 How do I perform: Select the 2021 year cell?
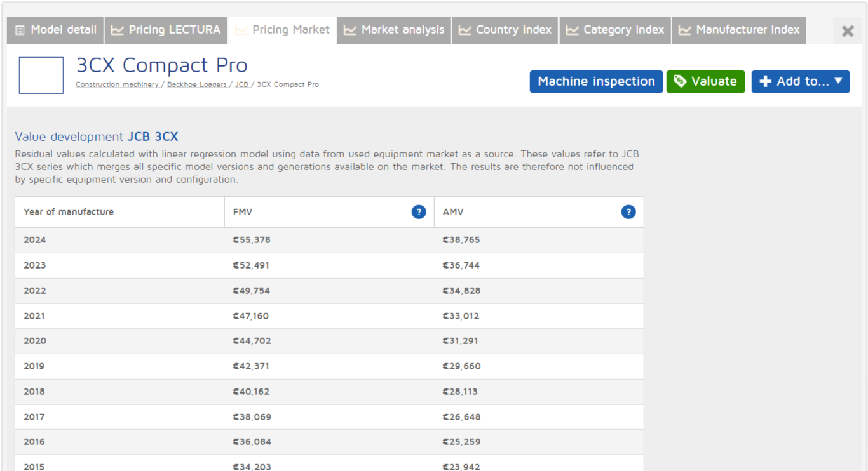[x=35, y=316]
